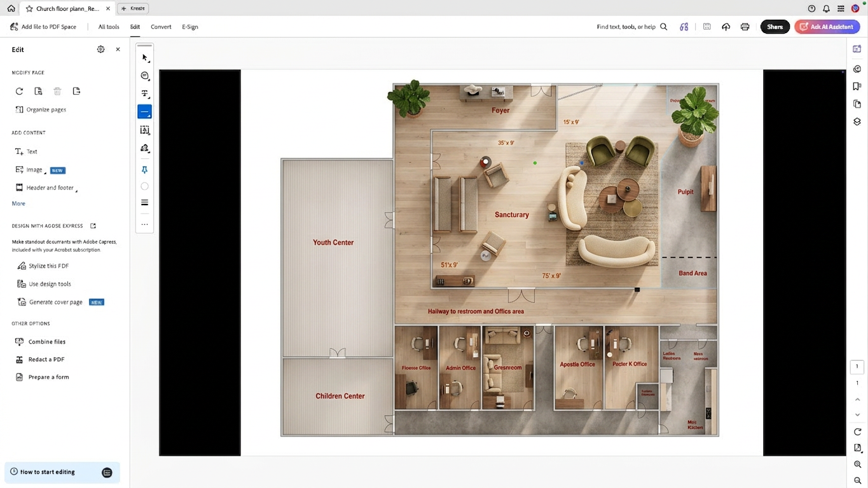Click the More link under Add Content
The image size is (868, 488).
[18, 203]
